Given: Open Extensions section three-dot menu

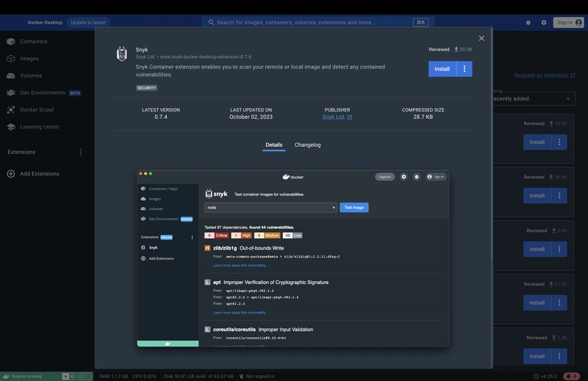Looking at the screenshot, I should click(81, 152).
